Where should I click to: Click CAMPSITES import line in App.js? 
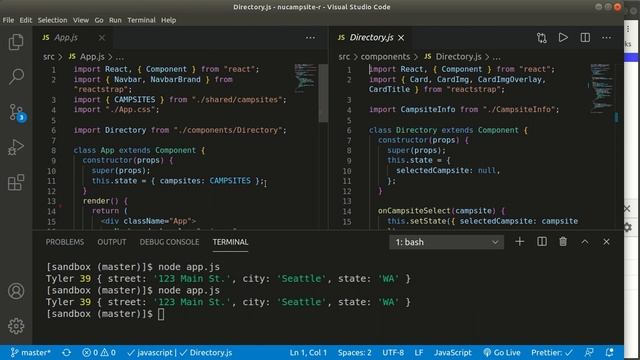pyautogui.click(x=180, y=100)
